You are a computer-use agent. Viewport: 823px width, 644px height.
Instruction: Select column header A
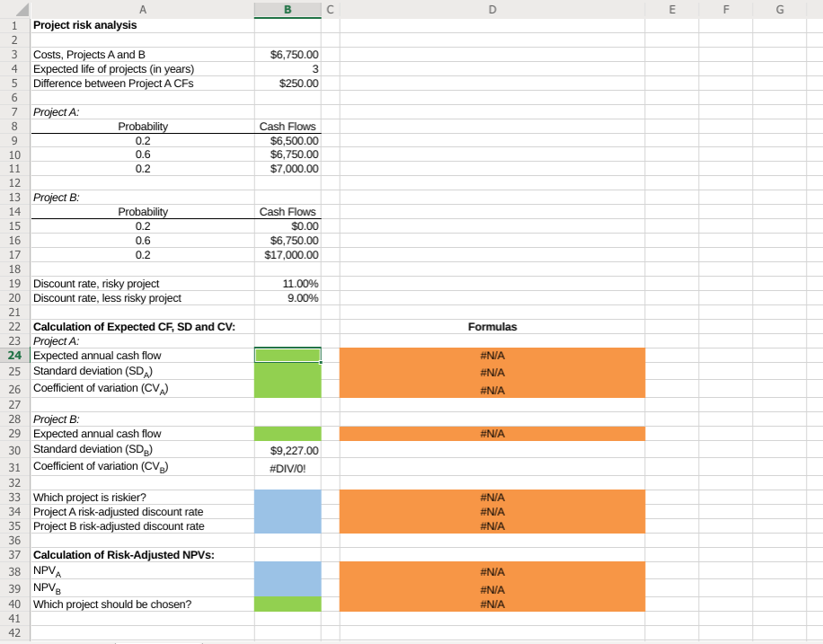[x=142, y=9]
